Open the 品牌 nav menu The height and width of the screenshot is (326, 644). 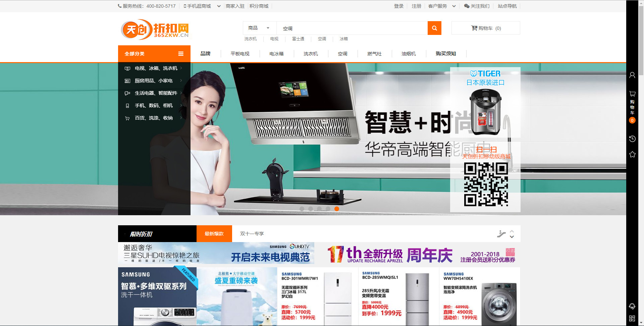point(205,54)
